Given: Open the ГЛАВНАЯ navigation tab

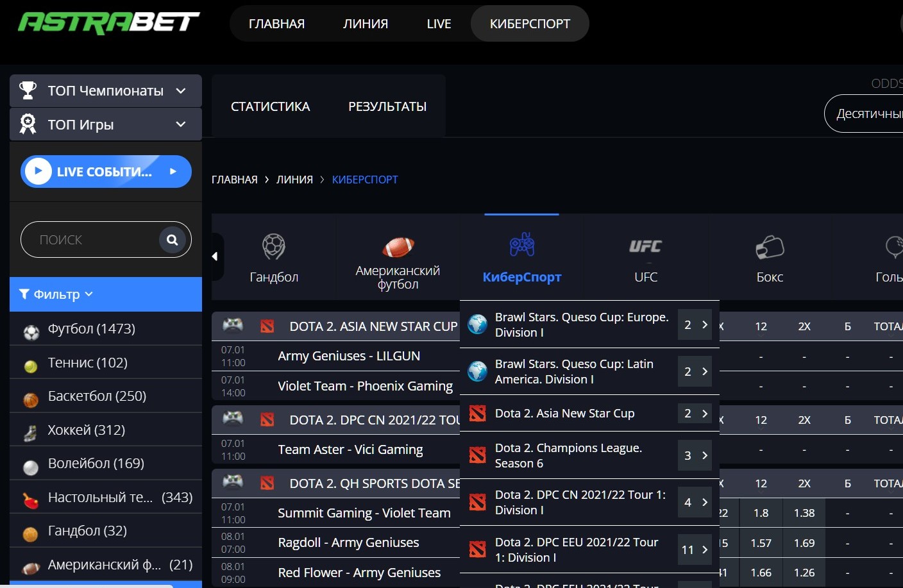Looking at the screenshot, I should click(276, 24).
